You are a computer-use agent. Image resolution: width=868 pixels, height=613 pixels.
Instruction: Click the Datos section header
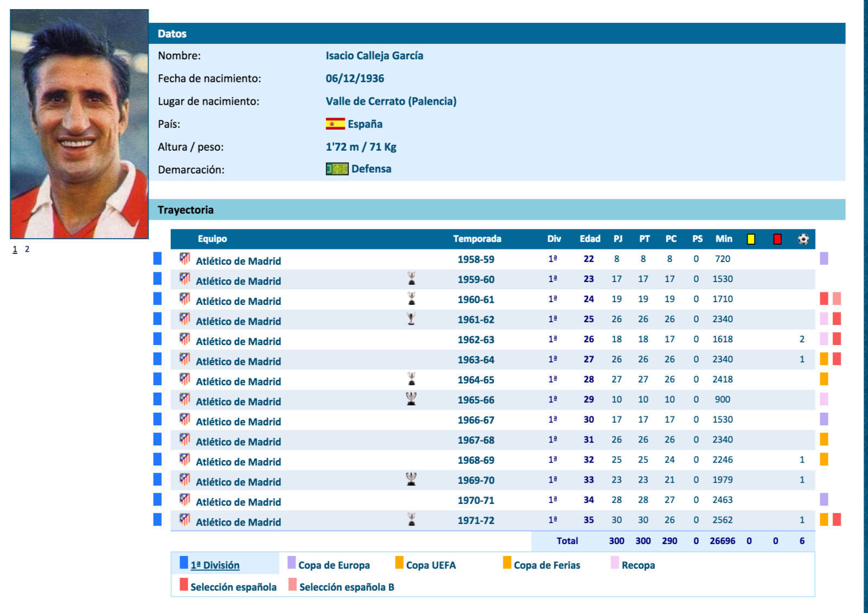pos(497,33)
